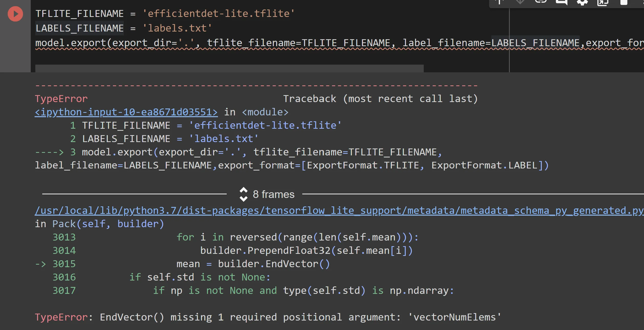This screenshot has width=644, height=330.
Task: Click the code cell horizontal scrollbar
Action: pyautogui.click(x=229, y=68)
